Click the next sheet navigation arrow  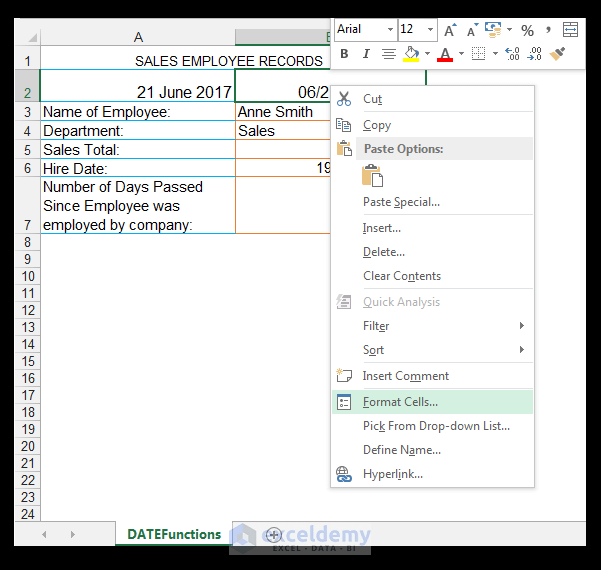point(72,534)
